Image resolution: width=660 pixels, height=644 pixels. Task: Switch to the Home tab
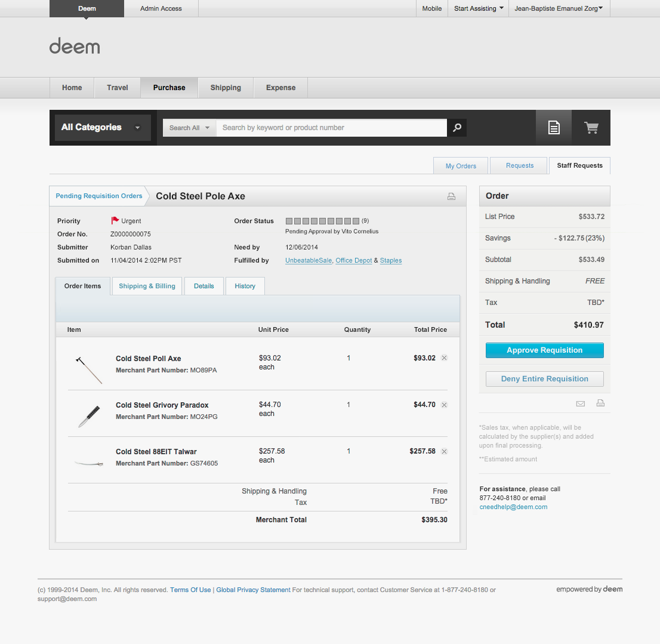(x=72, y=88)
